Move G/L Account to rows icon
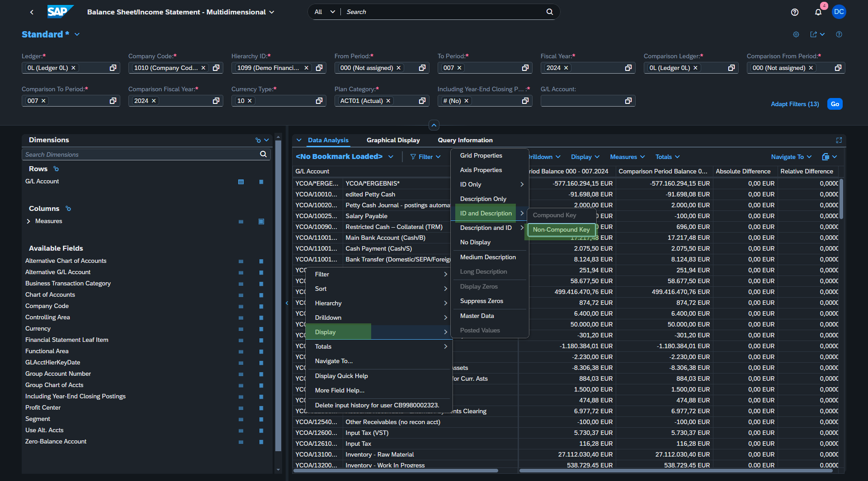This screenshot has height=481, width=868. [241, 182]
